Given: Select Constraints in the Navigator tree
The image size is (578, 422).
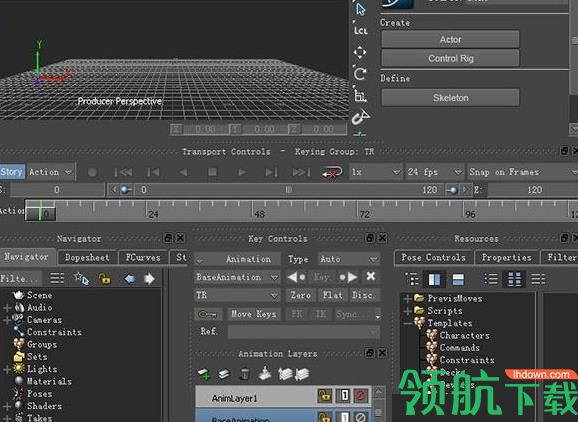Looking at the screenshot, I should click(x=54, y=332).
